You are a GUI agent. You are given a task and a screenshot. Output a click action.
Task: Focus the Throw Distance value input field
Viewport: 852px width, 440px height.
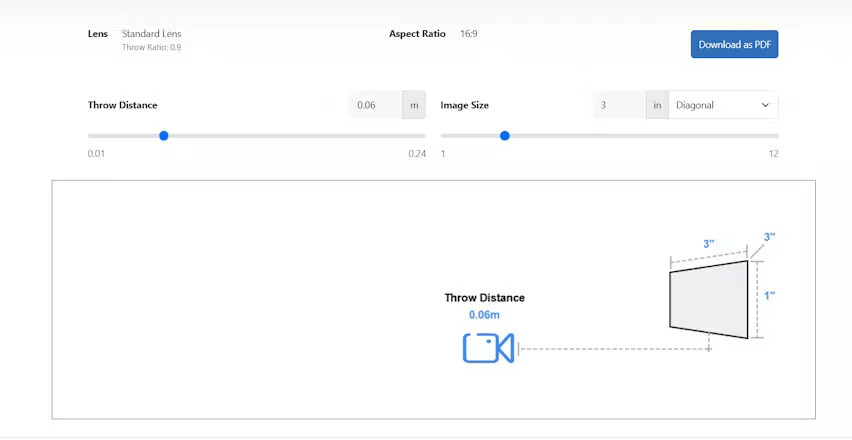[374, 105]
